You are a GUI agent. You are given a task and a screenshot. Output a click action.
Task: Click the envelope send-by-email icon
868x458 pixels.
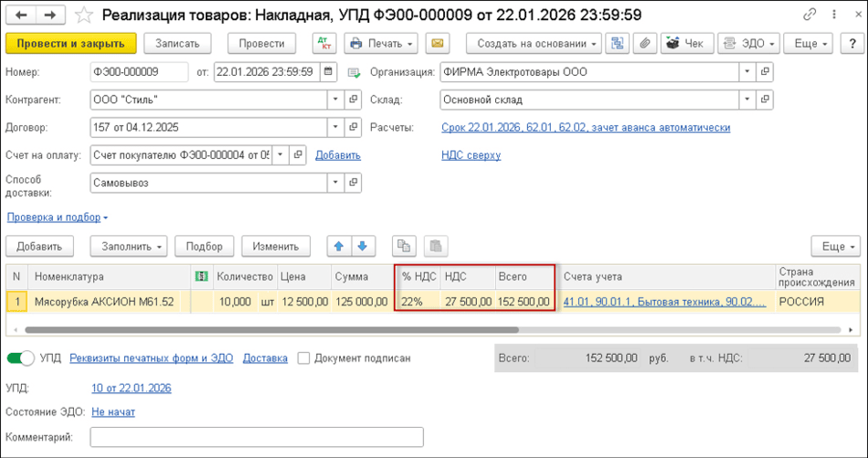(x=438, y=43)
